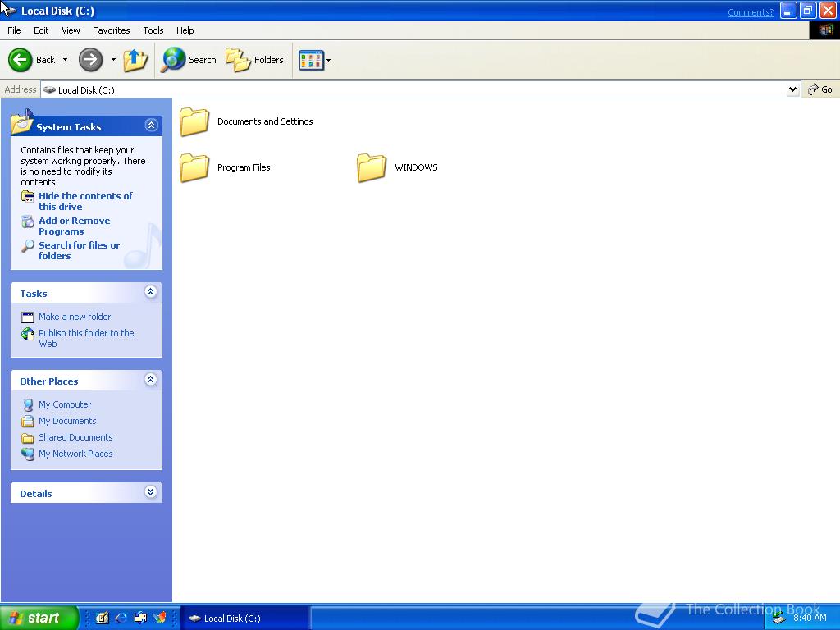Click the magnifier icon beside Search for files
The image size is (840, 630).
click(x=28, y=246)
